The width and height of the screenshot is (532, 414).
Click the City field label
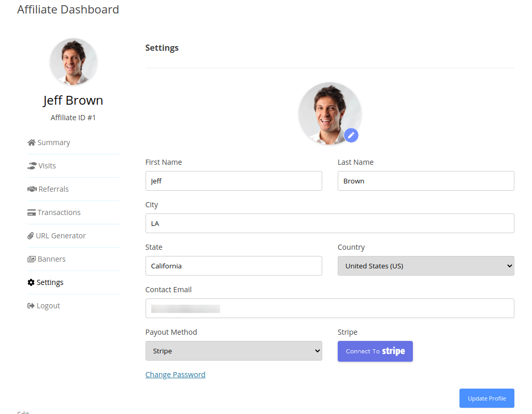(x=152, y=205)
